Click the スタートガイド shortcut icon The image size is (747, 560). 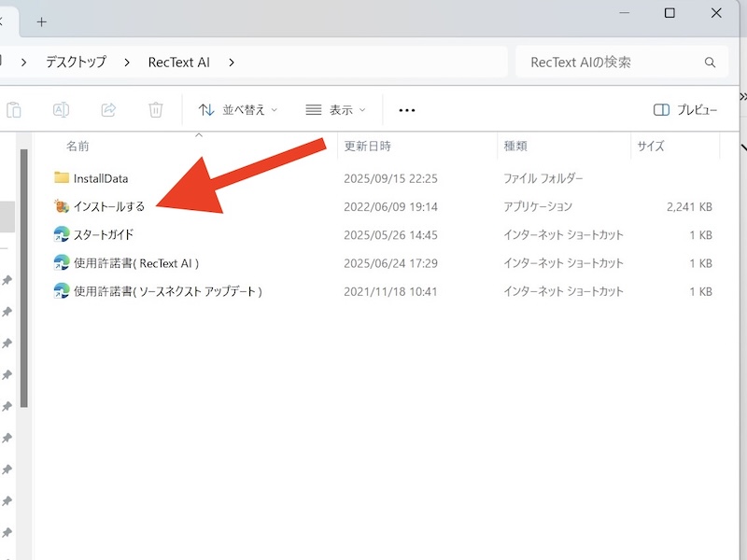(59, 234)
